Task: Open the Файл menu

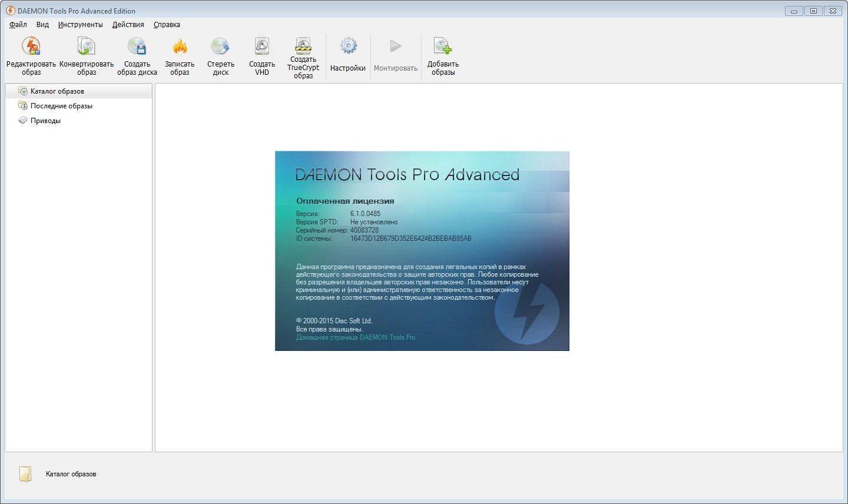Action: pos(18,25)
